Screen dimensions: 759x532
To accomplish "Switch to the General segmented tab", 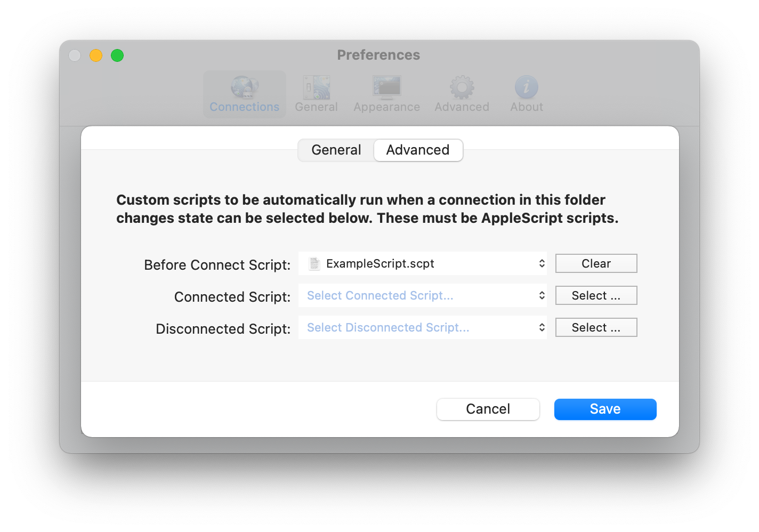I will coord(336,150).
